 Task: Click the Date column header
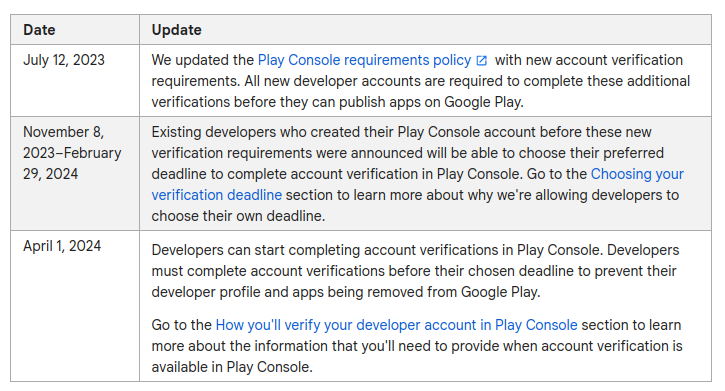click(x=39, y=30)
